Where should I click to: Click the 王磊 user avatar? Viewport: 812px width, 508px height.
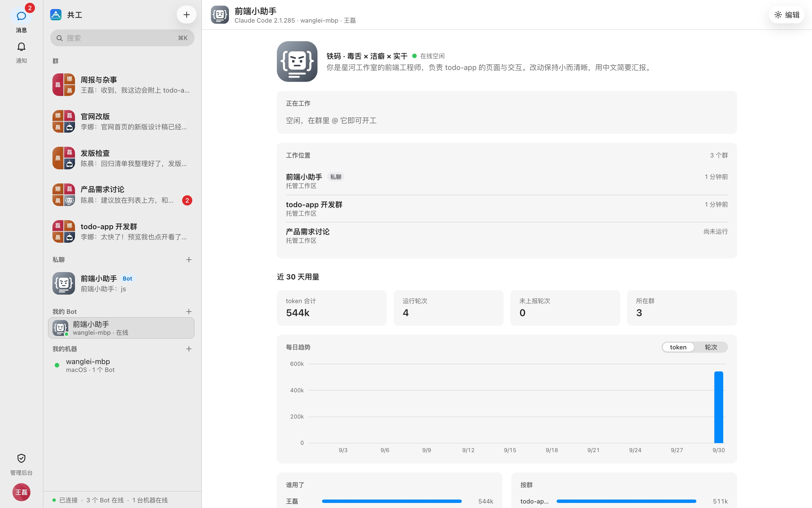pos(21,492)
